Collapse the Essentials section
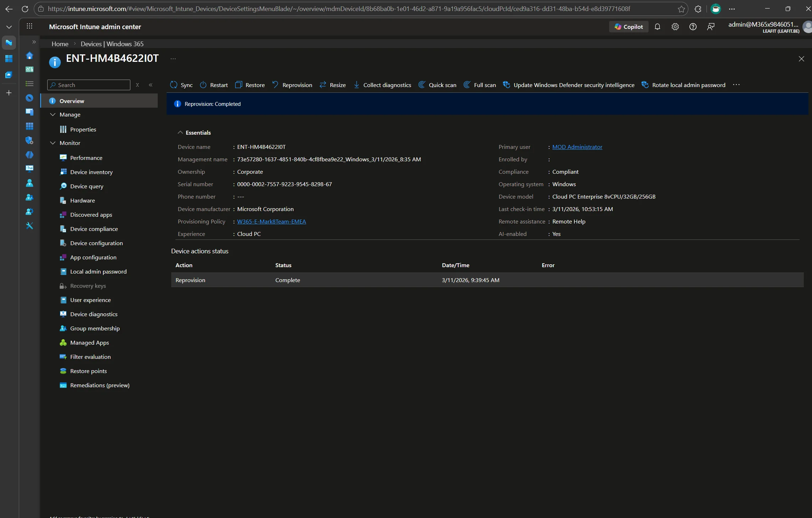 pos(180,133)
